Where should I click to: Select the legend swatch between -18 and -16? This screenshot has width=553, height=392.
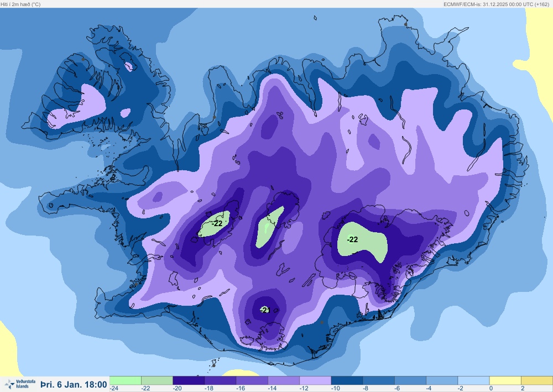click(x=221, y=380)
